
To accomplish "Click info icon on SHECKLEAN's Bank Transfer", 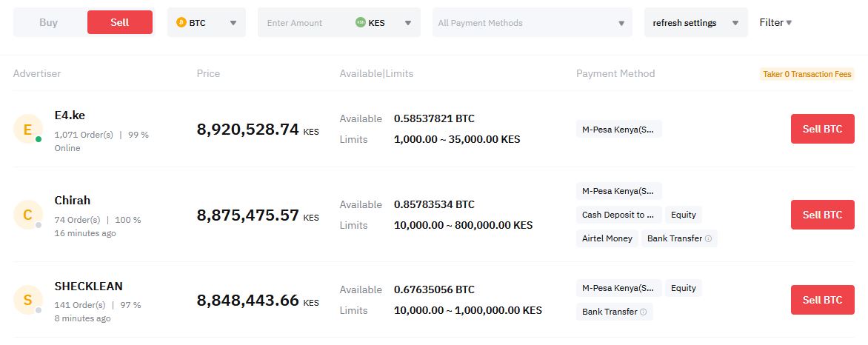I will 644,312.
